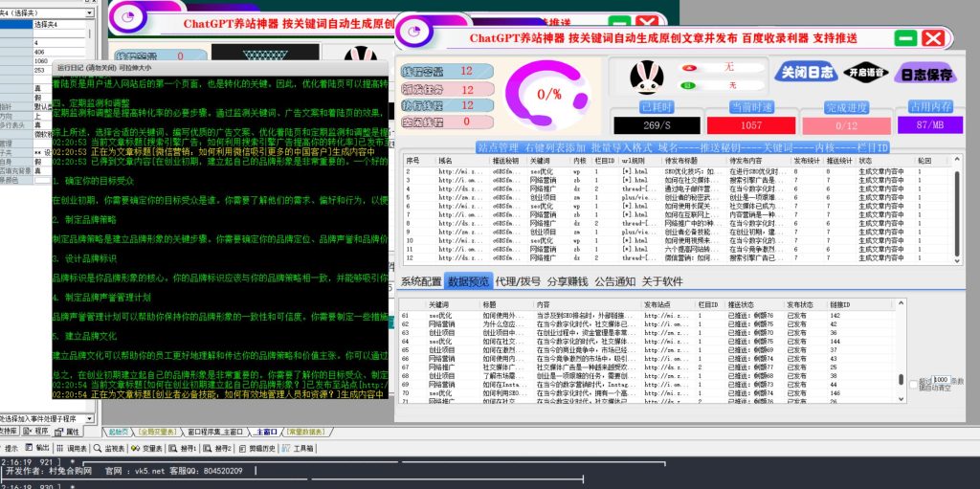Click the 日志保存 button

pyautogui.click(x=925, y=74)
